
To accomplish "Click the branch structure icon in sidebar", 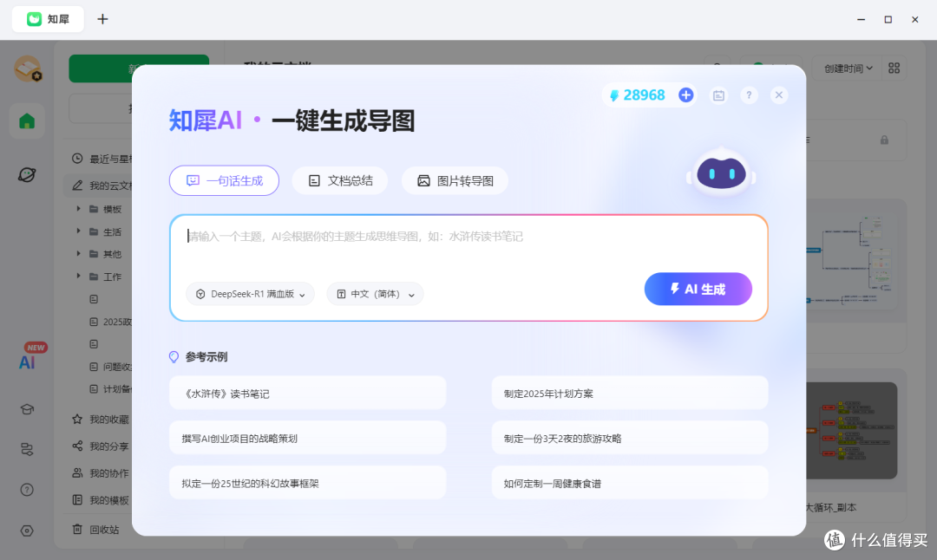I will [27, 449].
